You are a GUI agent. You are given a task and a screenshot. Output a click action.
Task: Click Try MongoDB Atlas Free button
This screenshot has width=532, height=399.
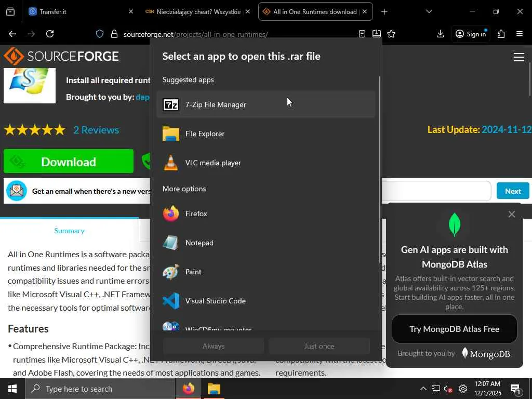454,329
